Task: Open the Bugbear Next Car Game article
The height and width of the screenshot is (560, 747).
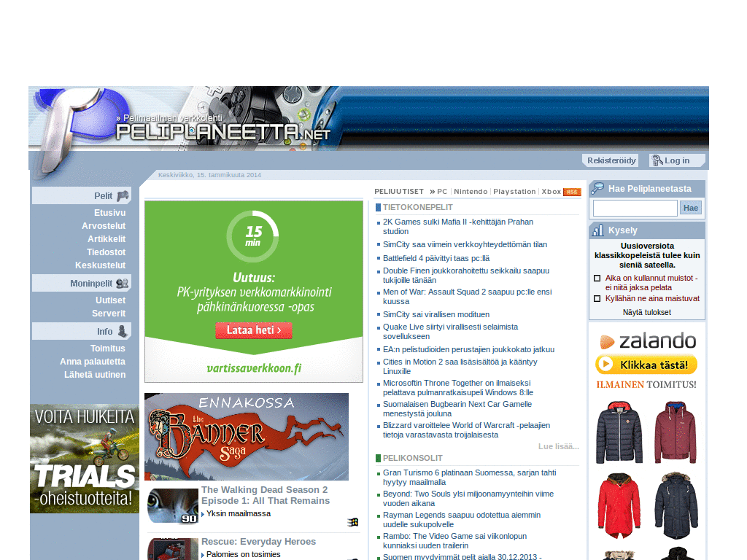Action: coord(457,408)
